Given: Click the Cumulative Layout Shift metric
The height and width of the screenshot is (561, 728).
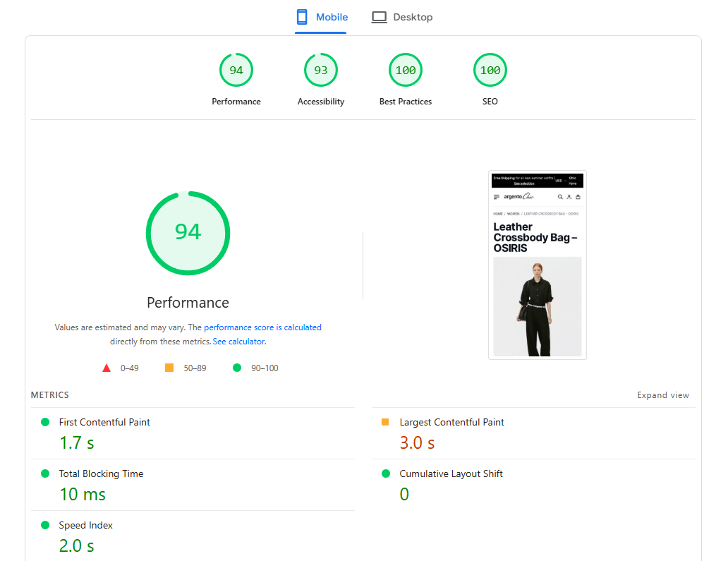Looking at the screenshot, I should pos(451,473).
